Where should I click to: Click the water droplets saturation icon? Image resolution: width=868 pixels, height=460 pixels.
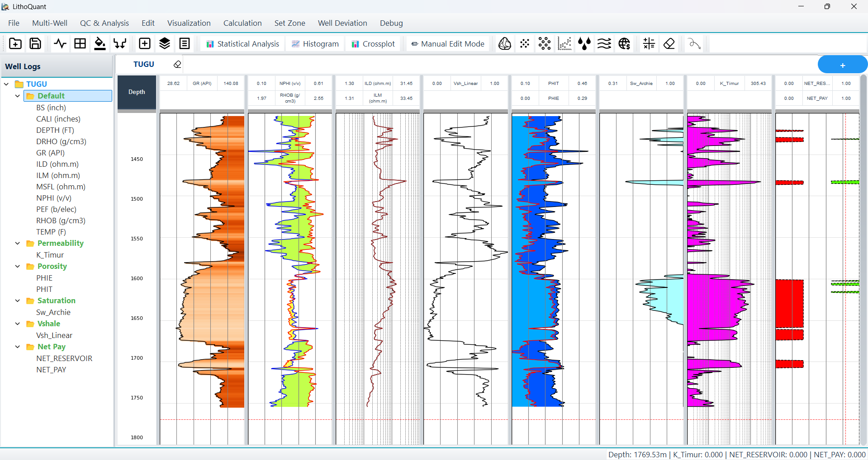584,43
